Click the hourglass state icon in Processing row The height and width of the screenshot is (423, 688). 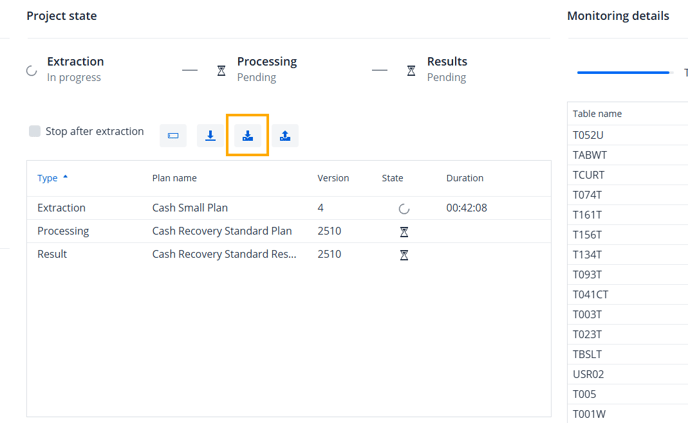[x=404, y=232]
